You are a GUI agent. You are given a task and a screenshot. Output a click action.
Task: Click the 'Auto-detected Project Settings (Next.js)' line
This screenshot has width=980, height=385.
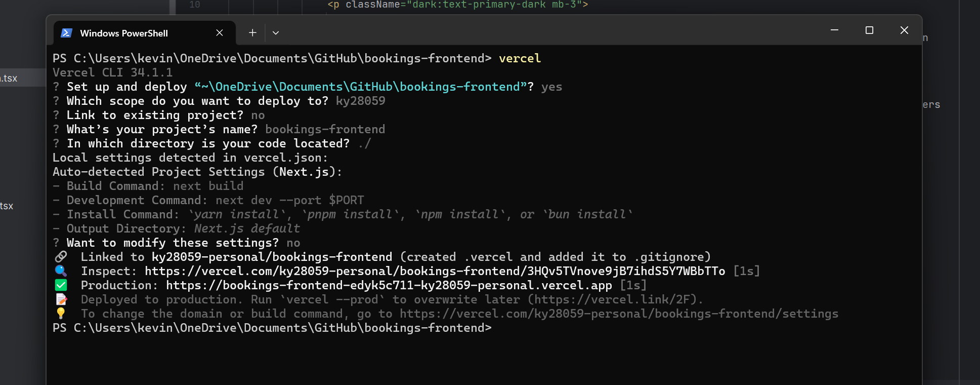(198, 172)
